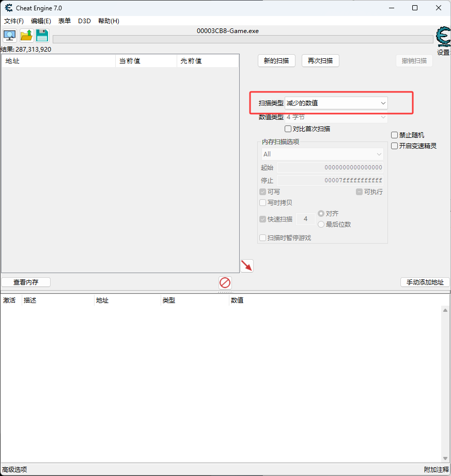Click the address list scrollbar up arrow
Screen dimensions: 451x476
click(445, 310)
